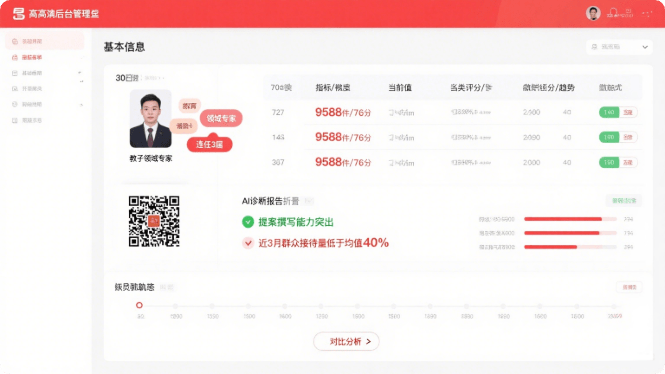This screenshot has height=374, width=665.
Task: Click the small tag beside the timeline section title
Action: point(167,287)
